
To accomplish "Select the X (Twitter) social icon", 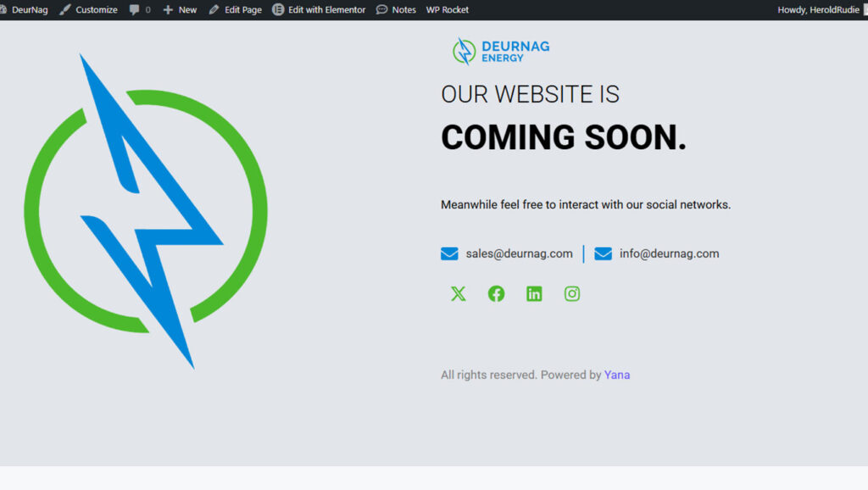I will 458,293.
